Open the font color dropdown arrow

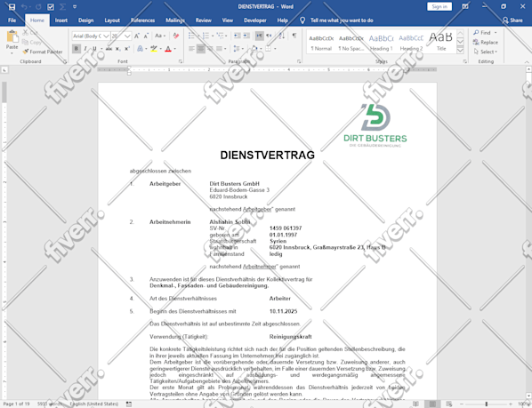(174, 49)
